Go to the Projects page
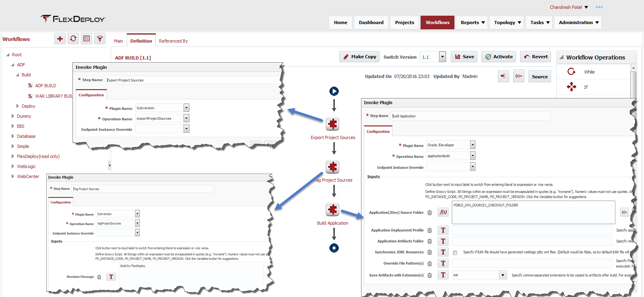The image size is (644, 297). pyautogui.click(x=405, y=23)
